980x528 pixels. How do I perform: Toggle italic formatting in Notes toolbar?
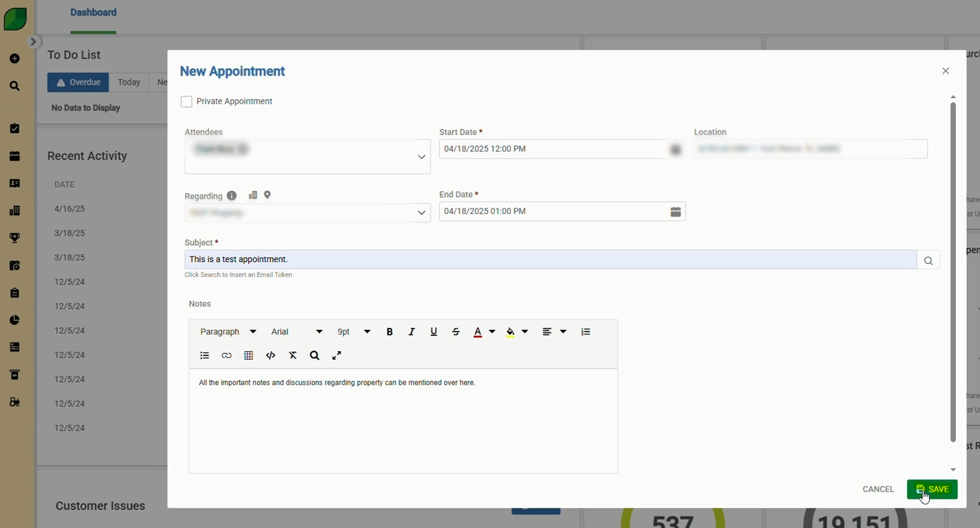(411, 332)
